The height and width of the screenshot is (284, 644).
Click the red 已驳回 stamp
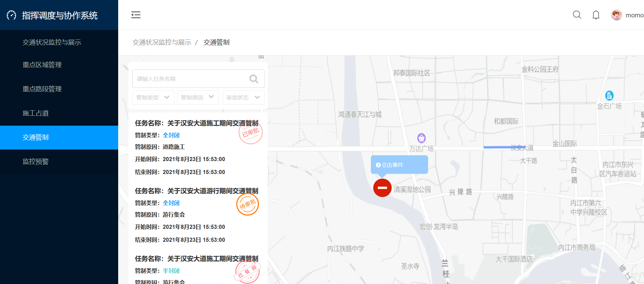pos(248,272)
